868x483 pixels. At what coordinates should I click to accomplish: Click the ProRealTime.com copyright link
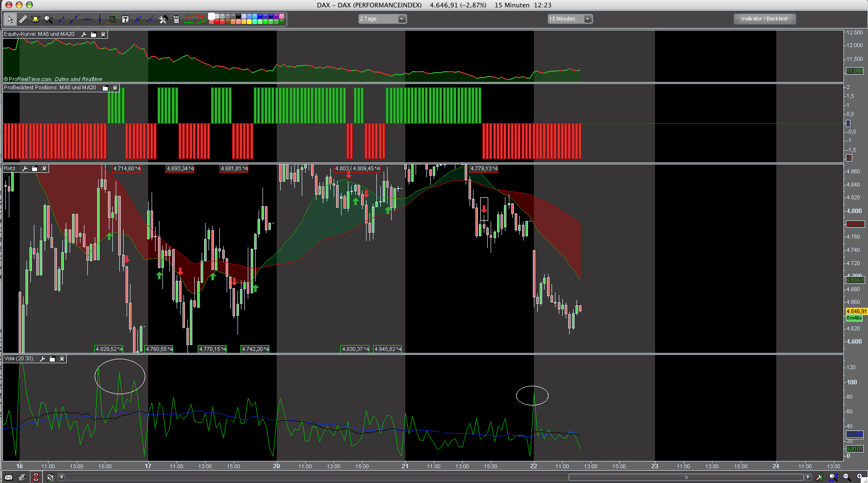(27, 79)
